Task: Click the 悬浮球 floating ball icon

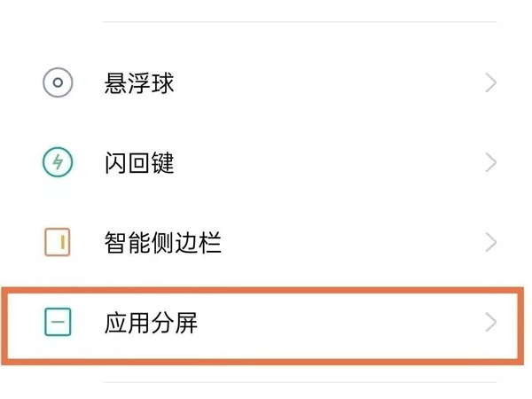Action: pyautogui.click(x=59, y=83)
